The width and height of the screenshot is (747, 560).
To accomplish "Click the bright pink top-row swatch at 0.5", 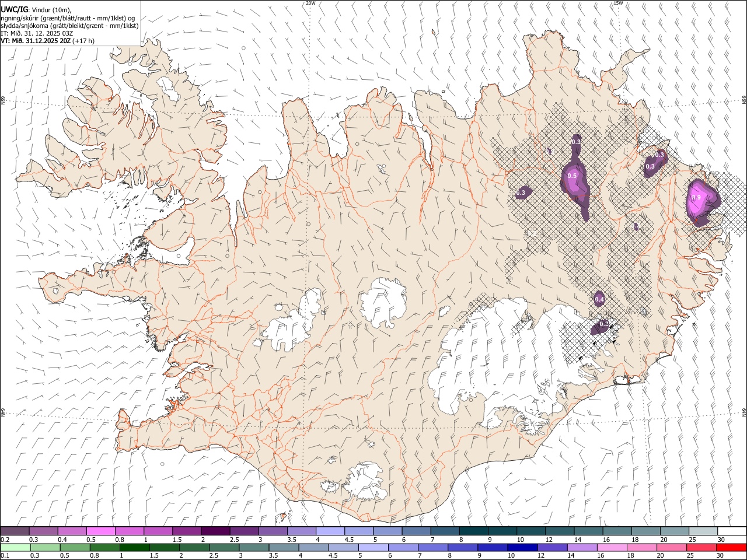I will pyautogui.click(x=100, y=531).
